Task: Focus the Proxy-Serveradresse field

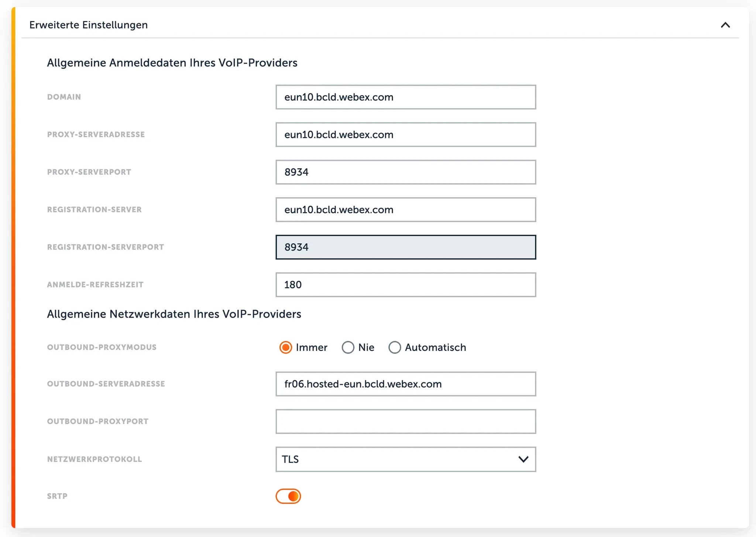Action: click(x=405, y=135)
